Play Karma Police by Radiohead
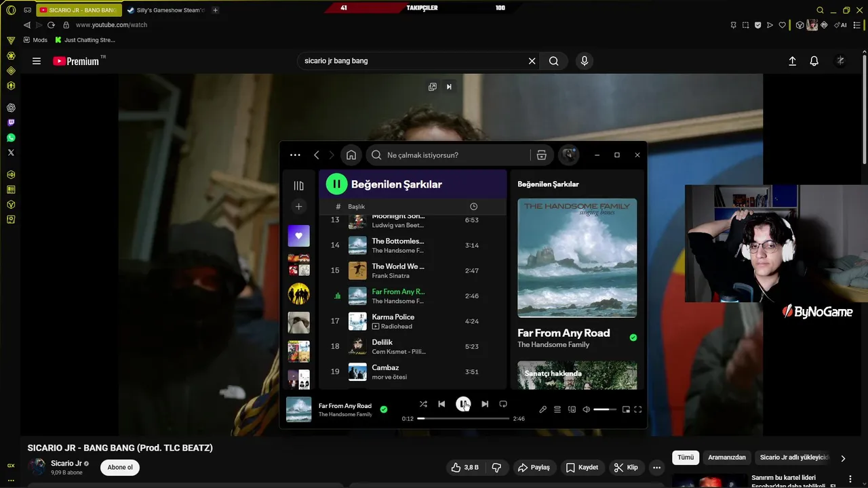868x488 pixels. (413, 321)
